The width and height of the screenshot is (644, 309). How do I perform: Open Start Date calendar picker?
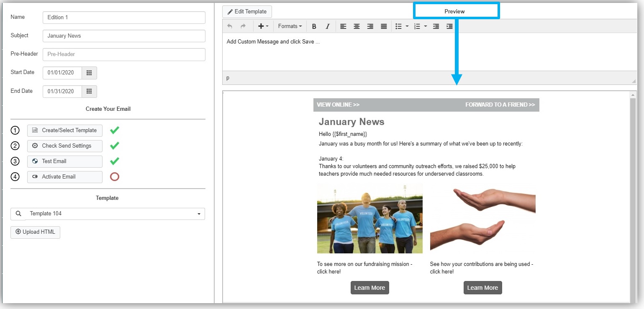[89, 73]
